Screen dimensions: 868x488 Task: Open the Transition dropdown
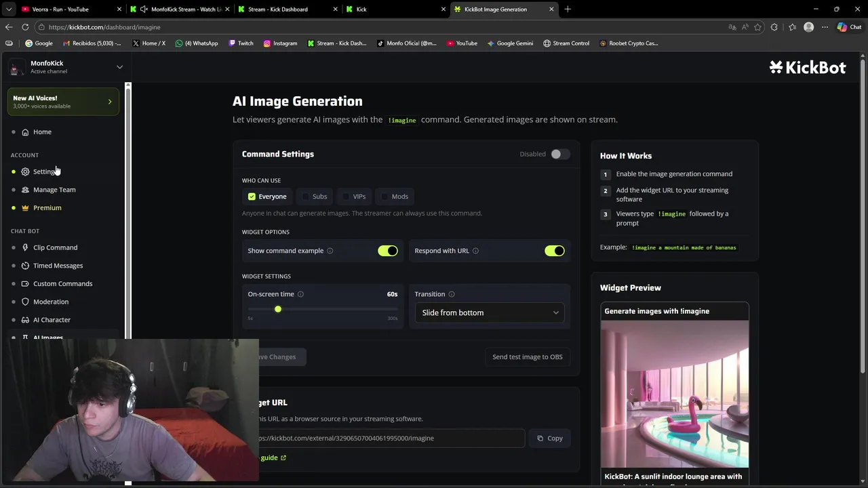pos(490,312)
